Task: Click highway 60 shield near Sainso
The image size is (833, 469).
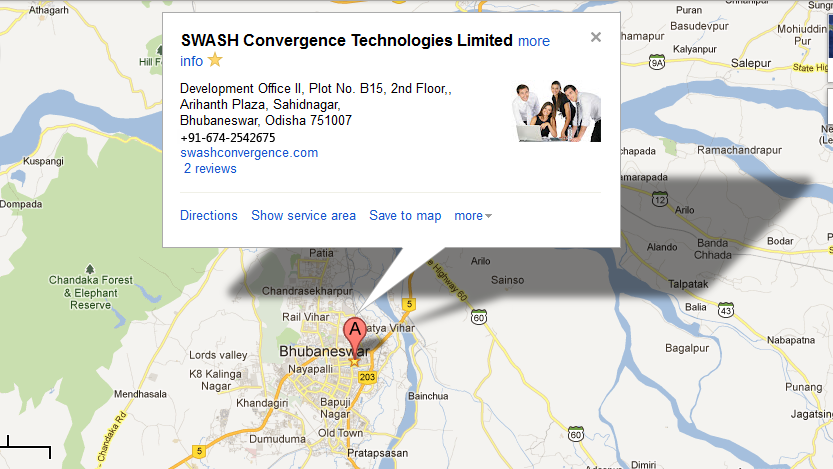Action: point(479,317)
